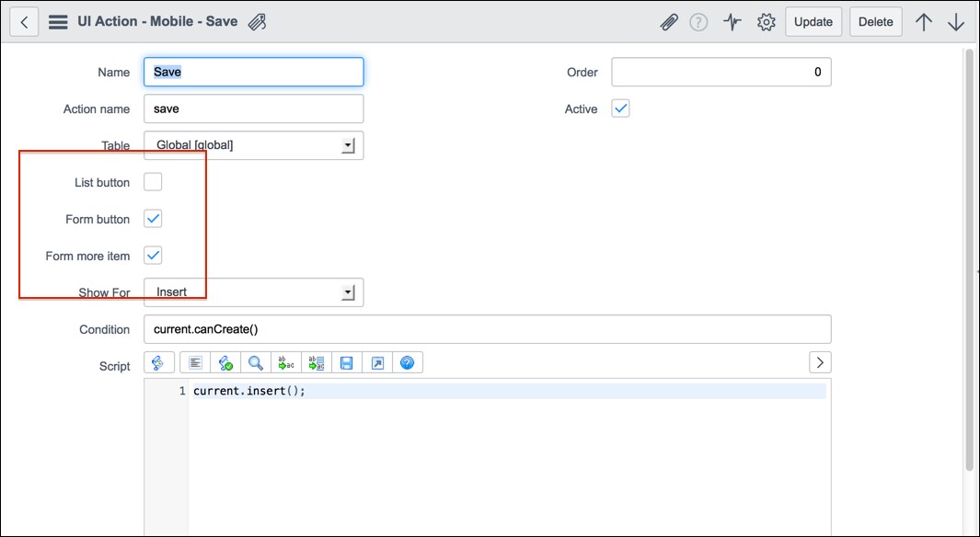Screen dimensions: 980x537
Task: Open script search magnifier icon
Action: point(256,362)
